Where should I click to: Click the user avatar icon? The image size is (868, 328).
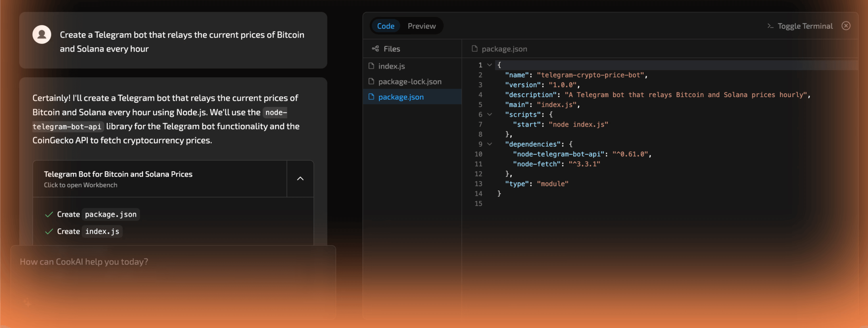pyautogui.click(x=42, y=35)
